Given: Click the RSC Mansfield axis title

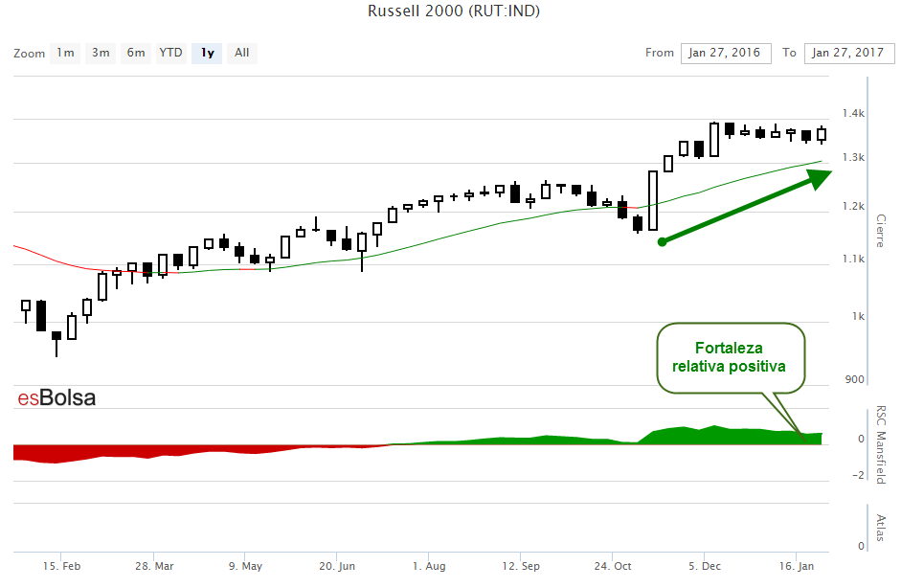Looking at the screenshot, I should pos(880,445).
